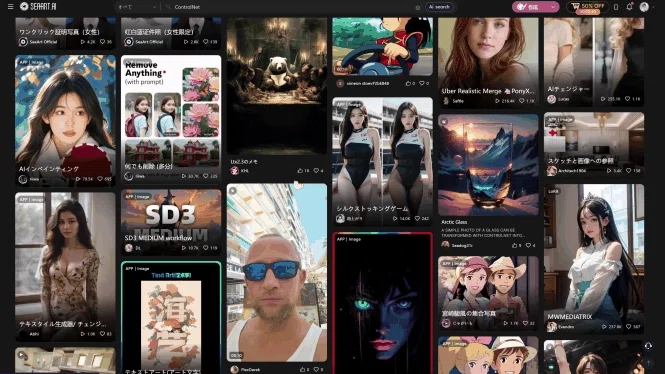The width and height of the screenshot is (665, 374).
Task: Expand the search category dropdown
Action: pyautogui.click(x=137, y=7)
